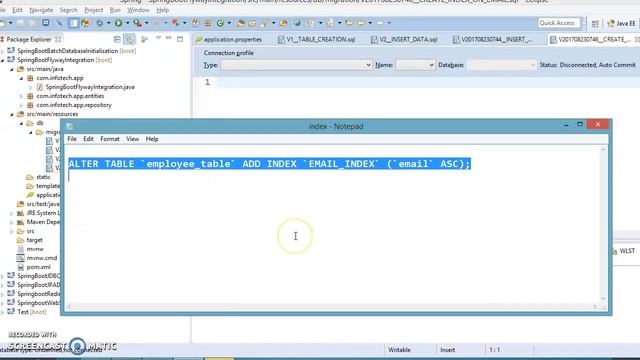
Task: Collapse src/main/resources folder
Action: pyautogui.click(x=12, y=114)
